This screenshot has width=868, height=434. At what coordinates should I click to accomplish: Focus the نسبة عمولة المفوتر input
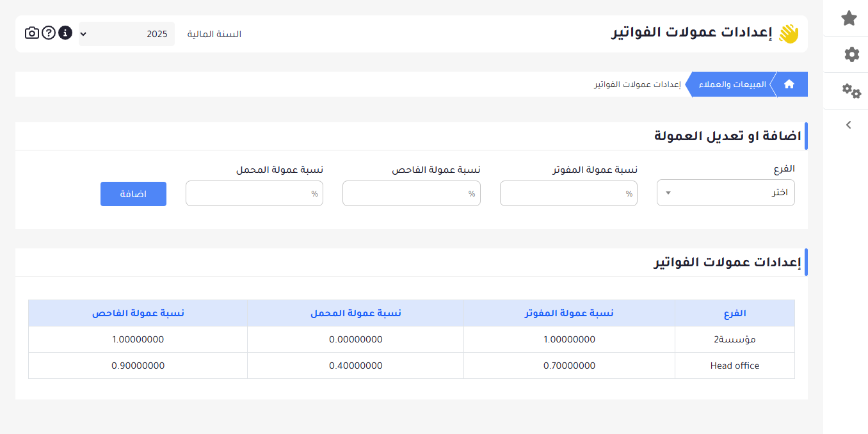pyautogui.click(x=568, y=193)
